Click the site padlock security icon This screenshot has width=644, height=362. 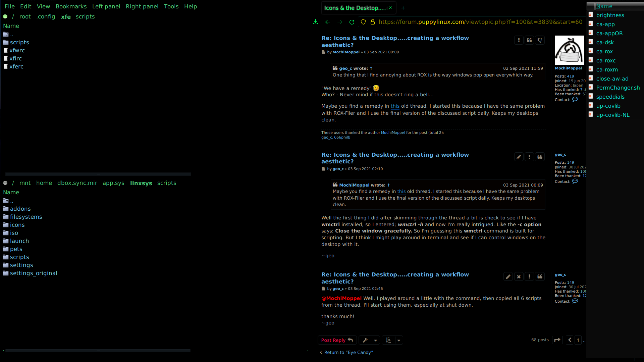373,22
